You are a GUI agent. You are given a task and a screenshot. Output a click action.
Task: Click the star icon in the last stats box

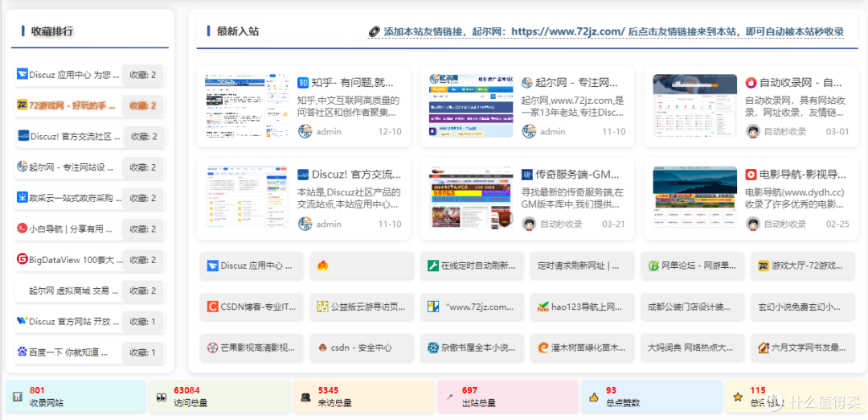737,397
